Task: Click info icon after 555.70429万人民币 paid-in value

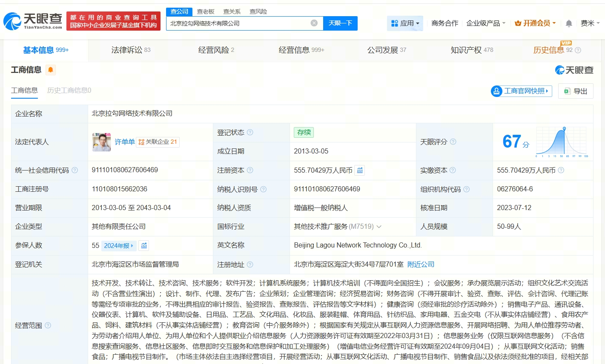Action: coord(561,170)
